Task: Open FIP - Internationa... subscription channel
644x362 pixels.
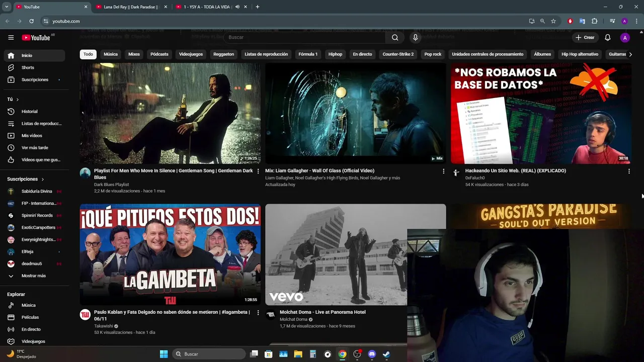Action: click(35, 203)
